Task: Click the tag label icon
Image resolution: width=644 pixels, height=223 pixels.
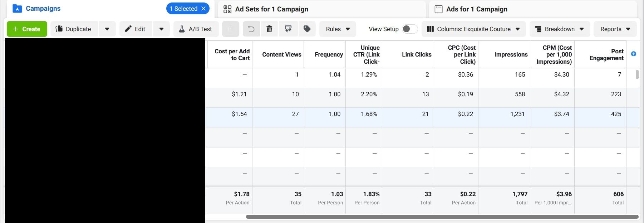Action: point(307,29)
